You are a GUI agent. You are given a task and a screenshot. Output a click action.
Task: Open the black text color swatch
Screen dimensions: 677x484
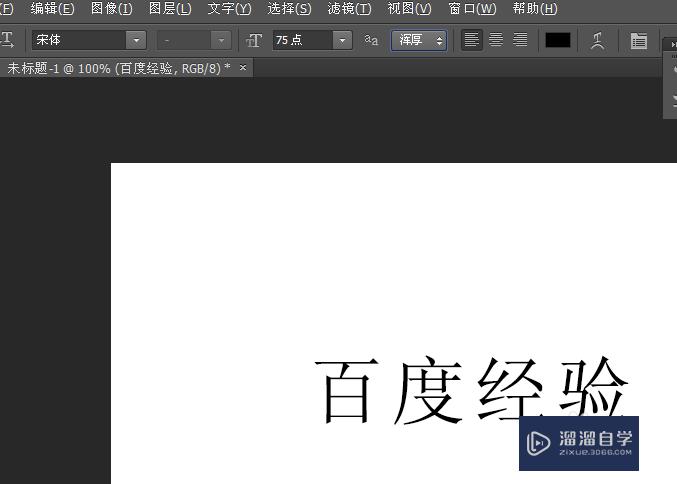(x=558, y=40)
